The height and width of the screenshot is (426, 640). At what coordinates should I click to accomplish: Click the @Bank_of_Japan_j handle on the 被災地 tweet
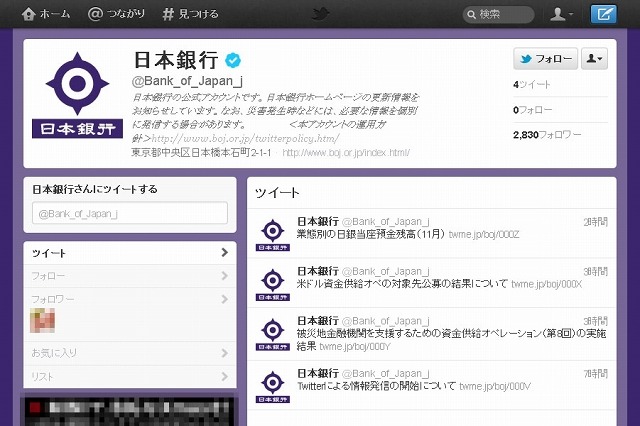pos(385,322)
